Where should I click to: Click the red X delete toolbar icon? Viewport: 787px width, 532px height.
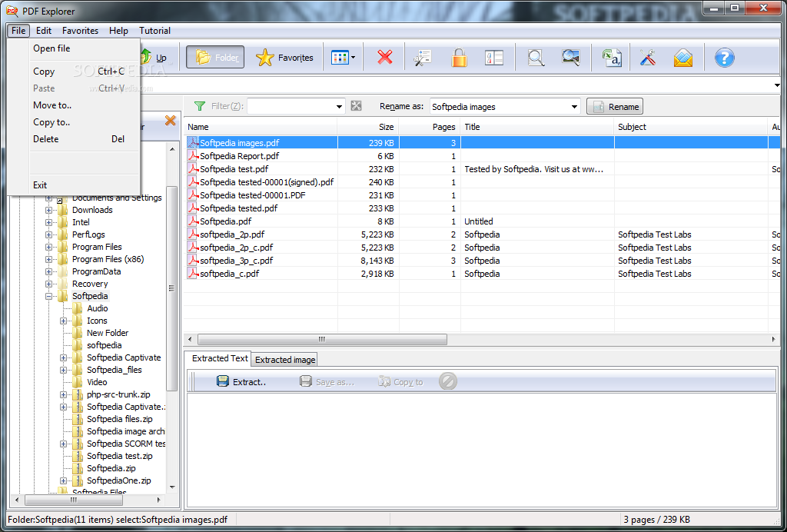pos(385,57)
